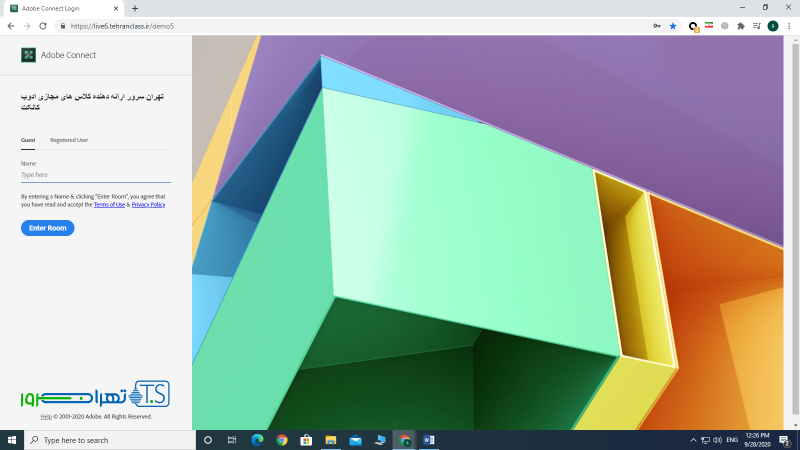Launch Microsoft Edge from the taskbar
This screenshot has height=450, width=800.
tap(257, 440)
